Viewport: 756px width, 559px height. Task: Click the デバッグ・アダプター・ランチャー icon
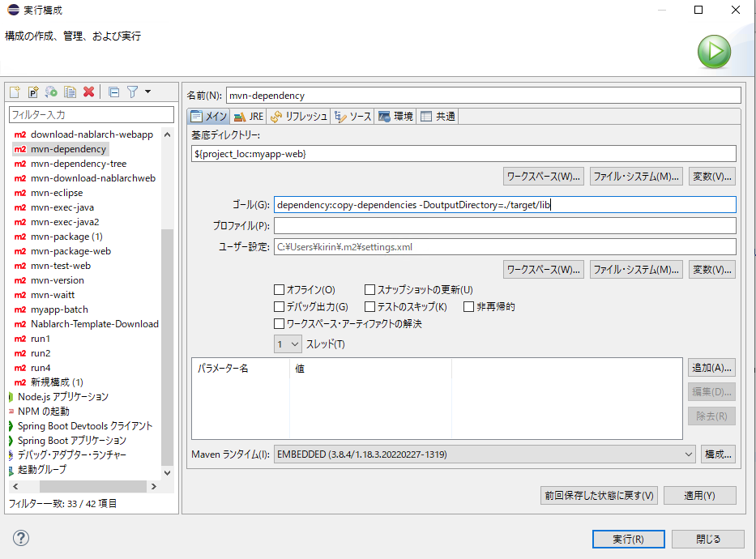tap(11, 455)
